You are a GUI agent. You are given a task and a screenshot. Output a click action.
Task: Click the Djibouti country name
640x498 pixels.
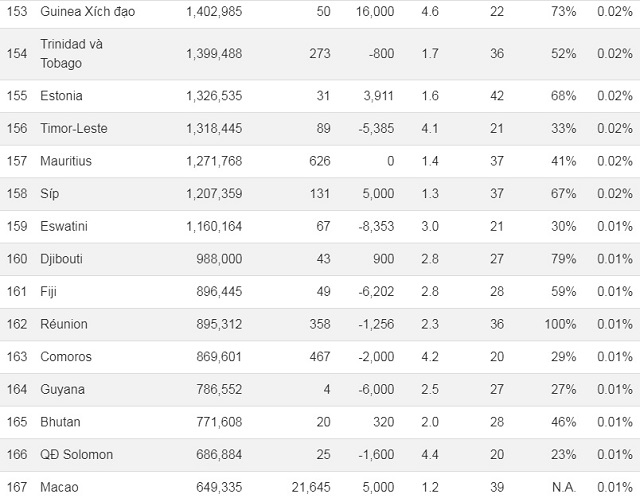[61, 259]
